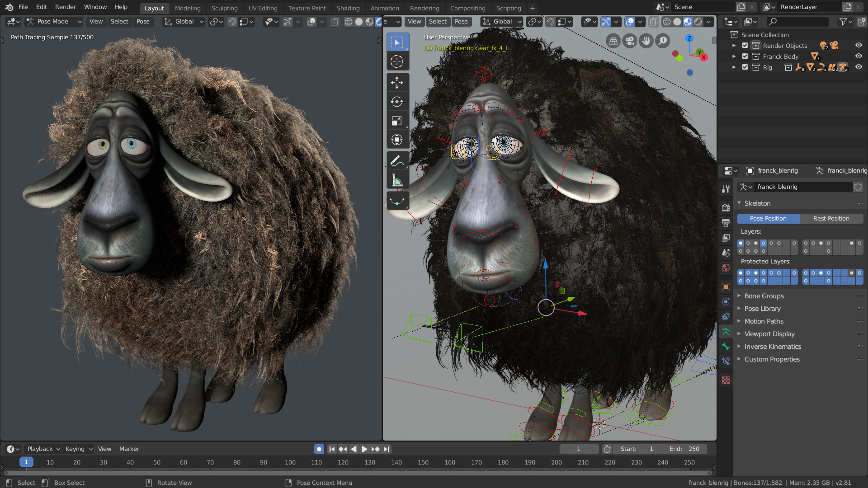868x488 pixels.
Task: Hide the Rig collection in viewport
Action: pos(859,67)
